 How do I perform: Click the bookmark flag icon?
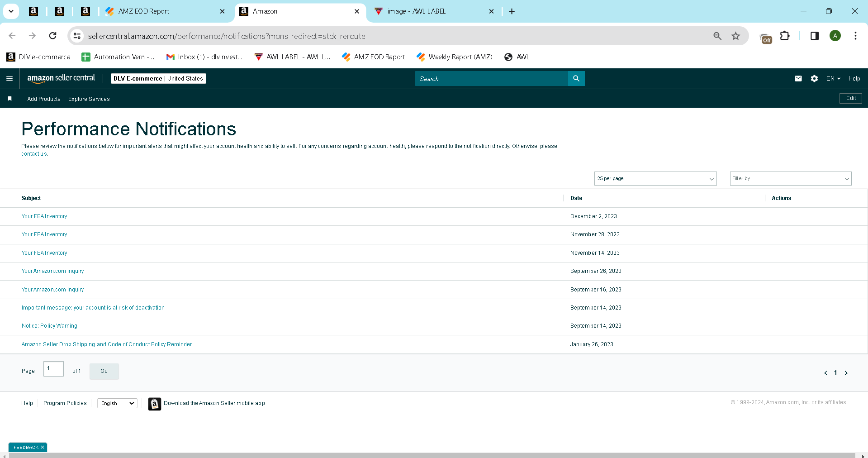tap(10, 99)
